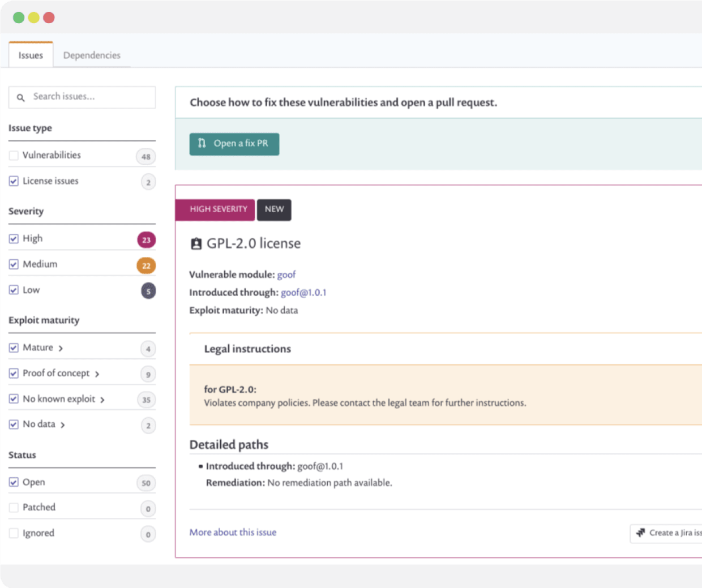702x588 pixels.
Task: Click the Low severity count badge 5
Action: (x=148, y=291)
